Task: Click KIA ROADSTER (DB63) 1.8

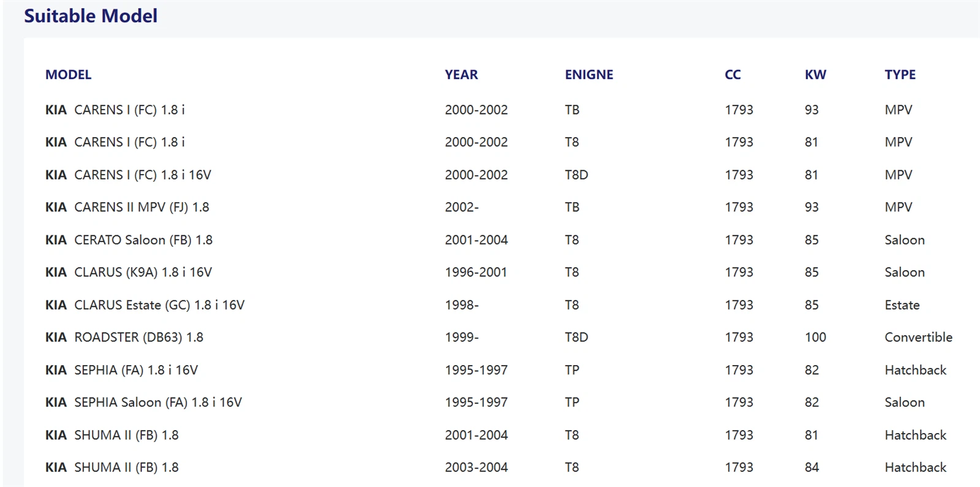Action: click(124, 338)
